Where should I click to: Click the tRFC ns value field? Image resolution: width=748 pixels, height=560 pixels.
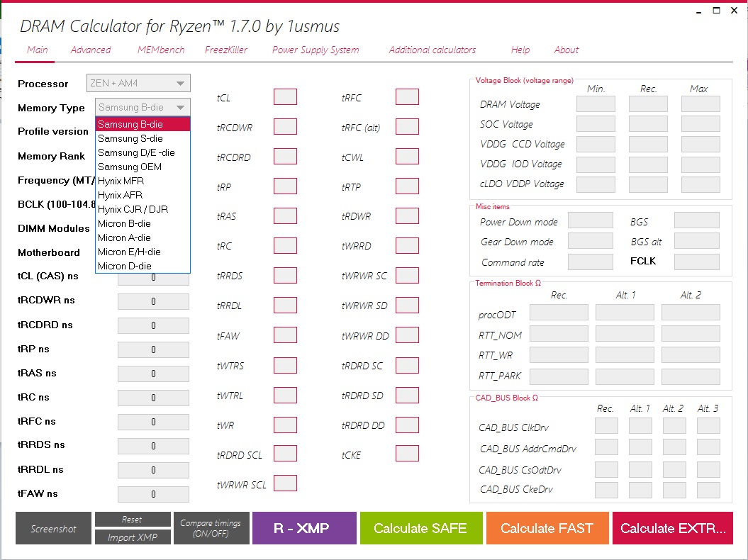click(153, 422)
